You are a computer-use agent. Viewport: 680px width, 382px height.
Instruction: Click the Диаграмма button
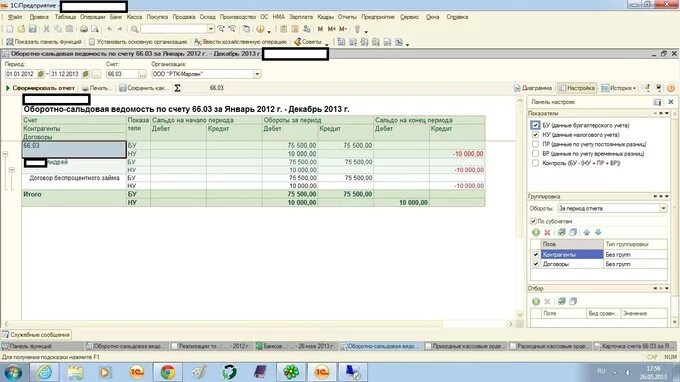click(x=533, y=88)
